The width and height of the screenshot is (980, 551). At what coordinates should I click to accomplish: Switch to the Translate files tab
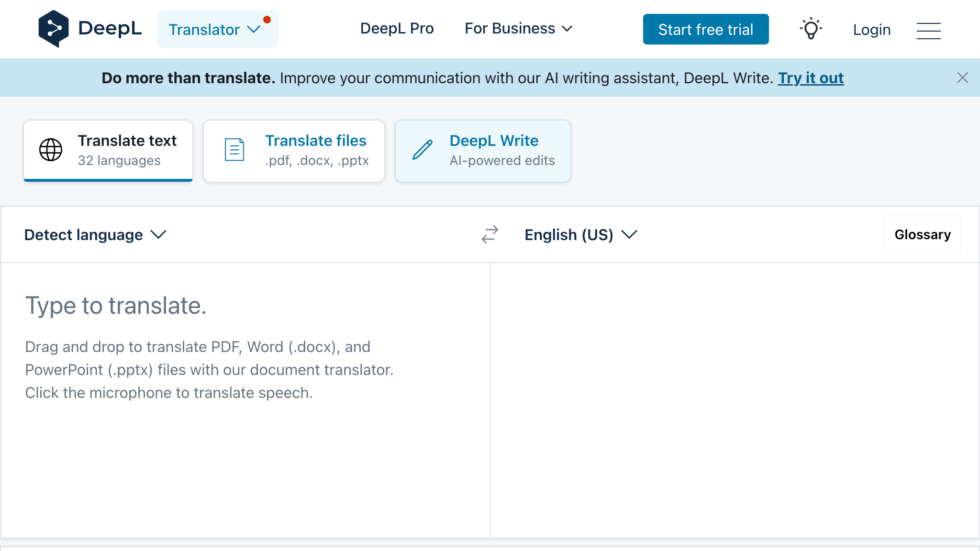point(293,150)
